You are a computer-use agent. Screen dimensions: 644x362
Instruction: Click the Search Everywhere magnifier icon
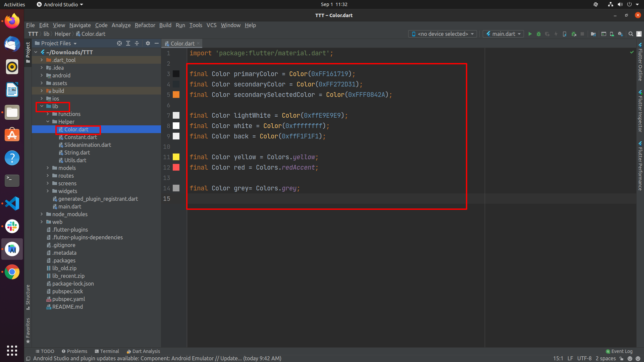pyautogui.click(x=631, y=34)
